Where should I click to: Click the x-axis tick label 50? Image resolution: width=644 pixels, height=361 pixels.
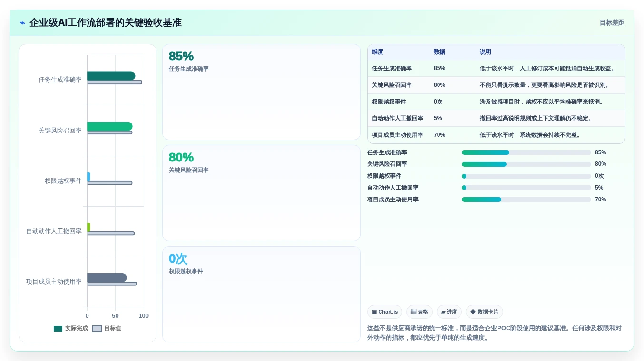coord(115,316)
